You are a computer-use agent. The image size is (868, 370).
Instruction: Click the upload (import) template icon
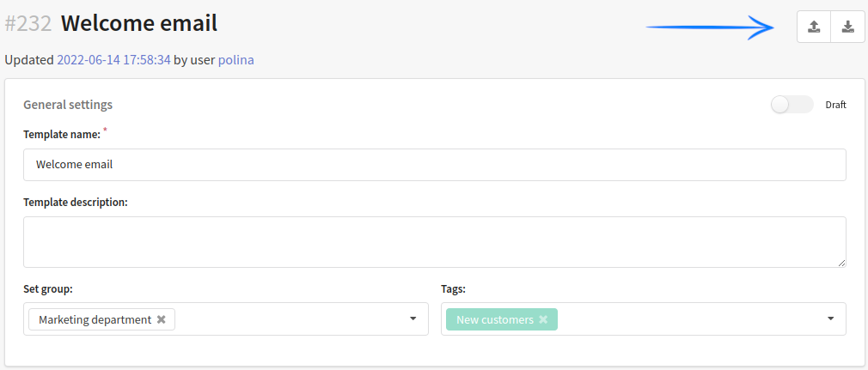814,27
